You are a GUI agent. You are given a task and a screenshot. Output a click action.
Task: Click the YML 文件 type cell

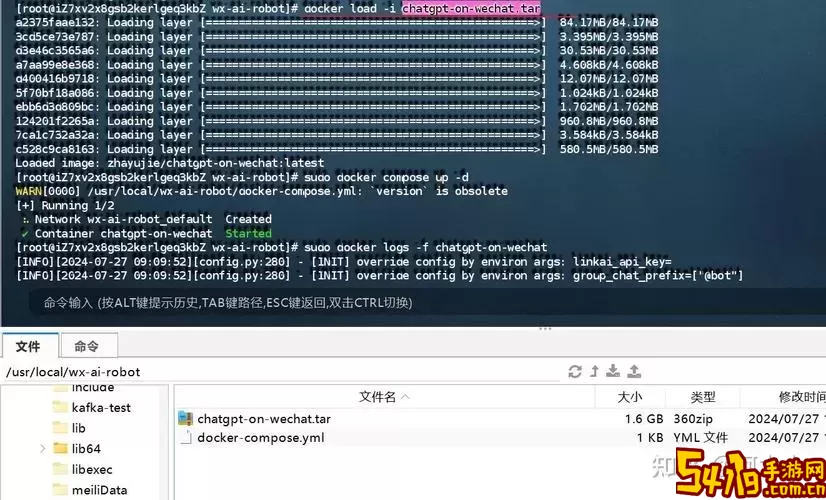[700, 438]
